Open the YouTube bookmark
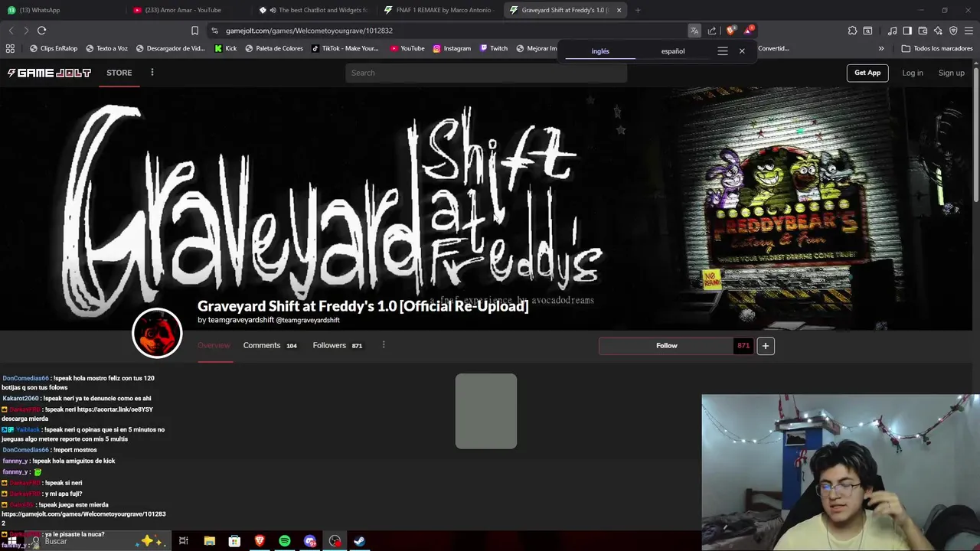Image resolution: width=980 pixels, height=551 pixels. pyautogui.click(x=407, y=48)
